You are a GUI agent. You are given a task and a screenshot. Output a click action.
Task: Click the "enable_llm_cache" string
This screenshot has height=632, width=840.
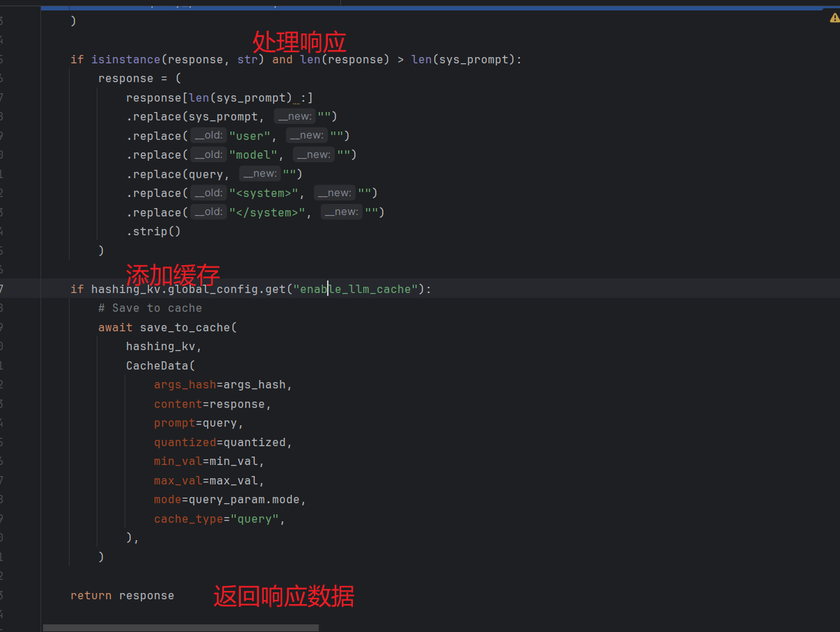[x=356, y=289]
